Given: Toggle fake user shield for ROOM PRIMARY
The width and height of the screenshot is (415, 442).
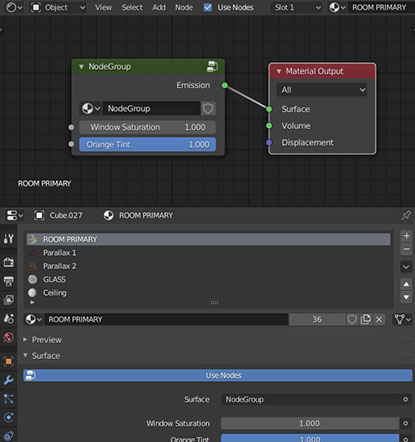Looking at the screenshot, I should coord(352,319).
